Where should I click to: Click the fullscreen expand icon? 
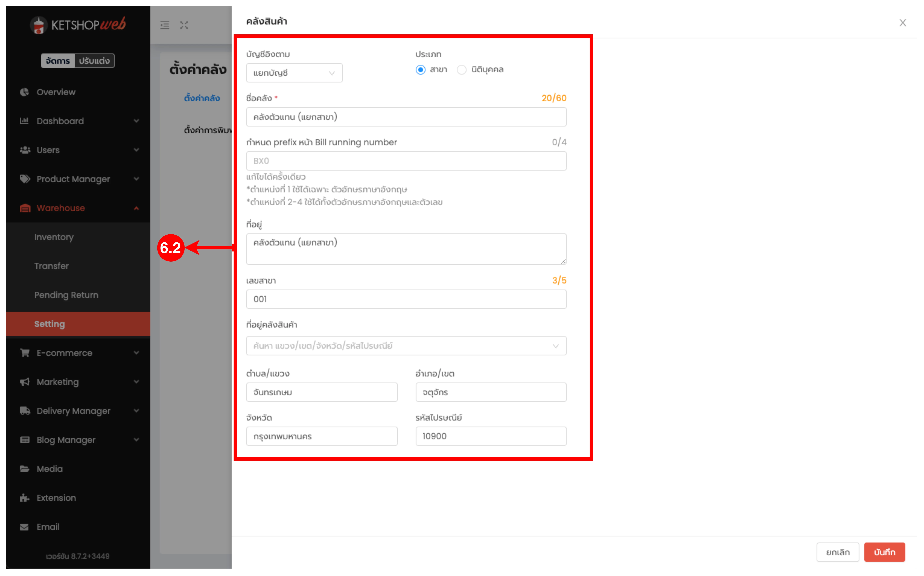pyautogui.click(x=184, y=25)
